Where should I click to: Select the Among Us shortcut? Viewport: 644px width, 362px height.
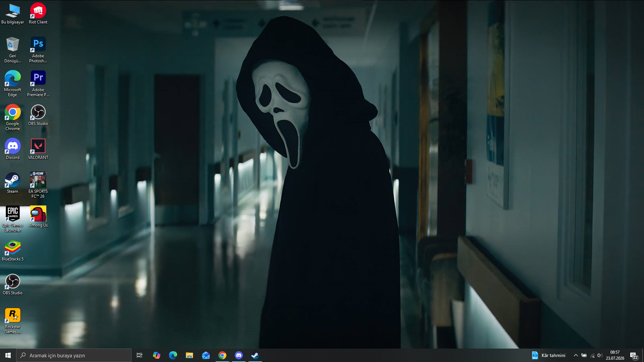point(38,217)
